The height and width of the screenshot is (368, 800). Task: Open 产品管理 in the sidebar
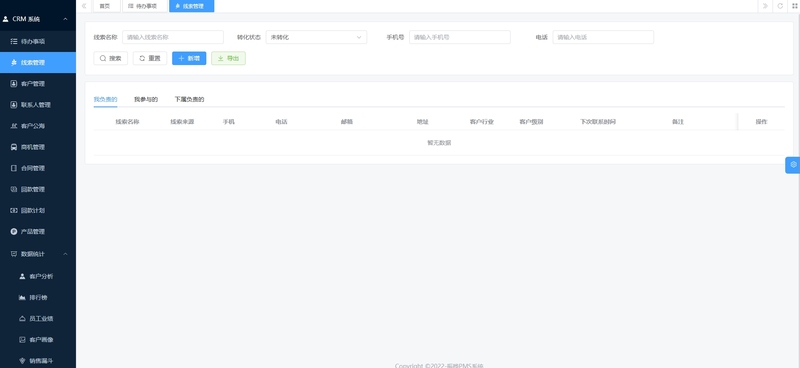click(38, 232)
